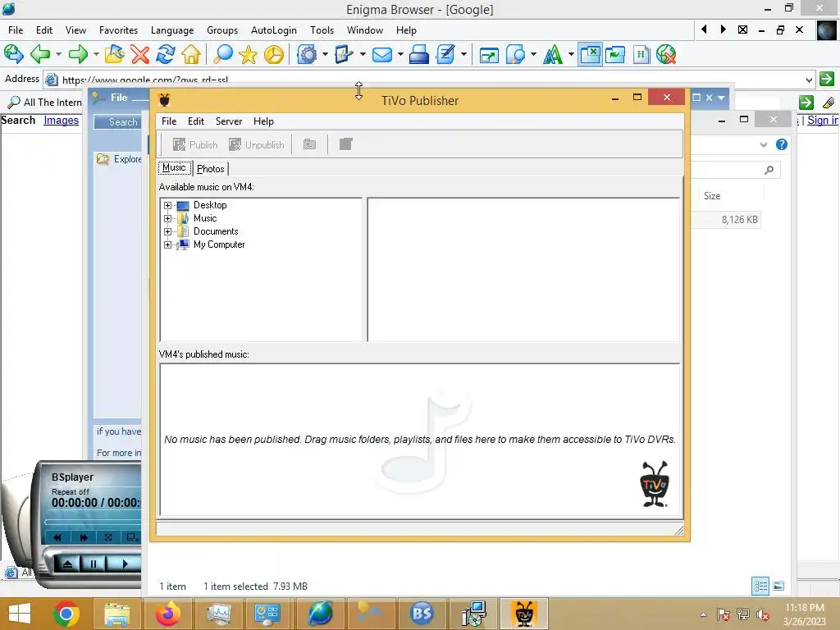Click the browser address URL field

[x=428, y=80]
